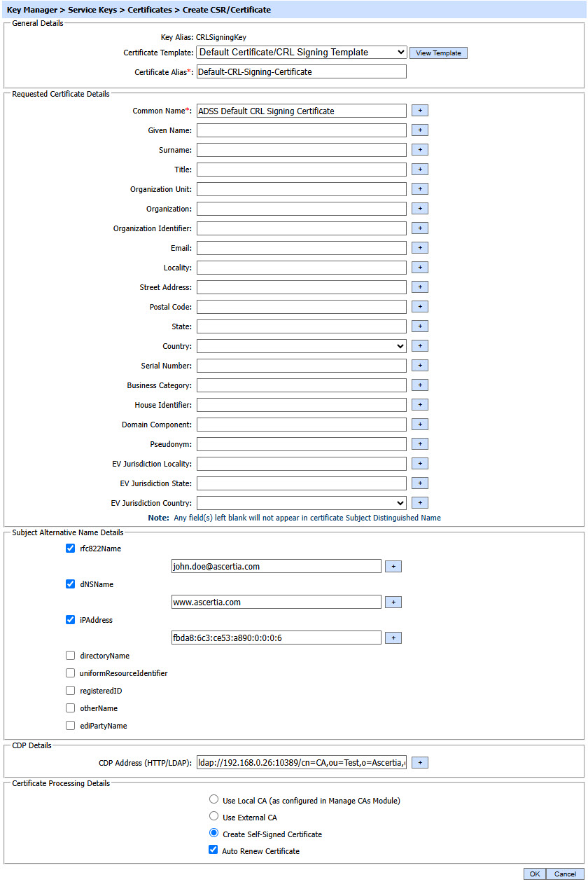The width and height of the screenshot is (588, 882).
Task: Click into the Certificate Alias text field
Action: 301,71
